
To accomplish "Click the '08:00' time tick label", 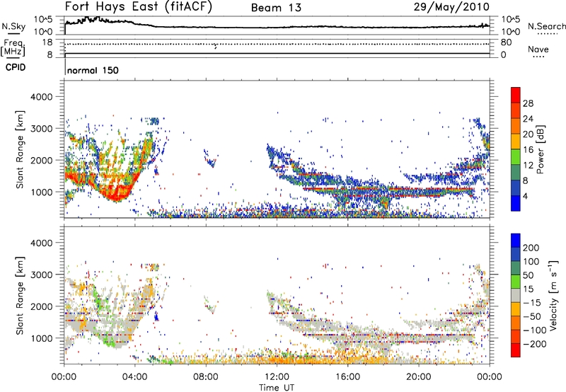I will coord(206,377).
